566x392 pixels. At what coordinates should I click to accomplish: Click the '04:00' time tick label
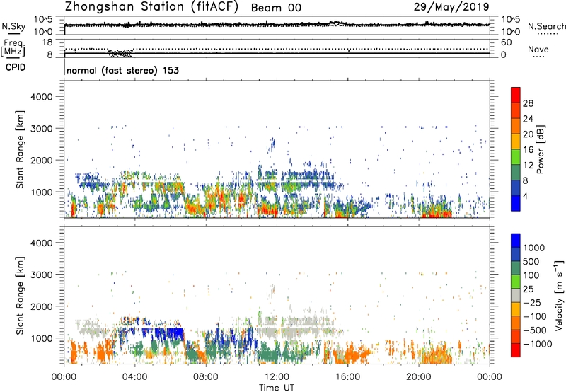(134, 377)
